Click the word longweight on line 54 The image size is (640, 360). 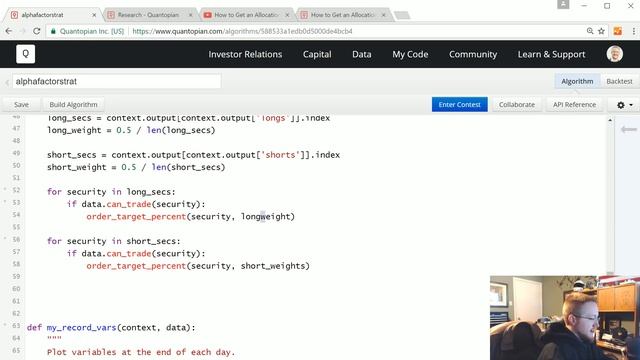tap(265, 216)
